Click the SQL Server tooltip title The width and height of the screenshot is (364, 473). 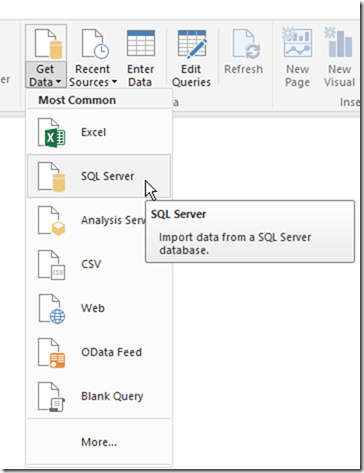point(178,214)
